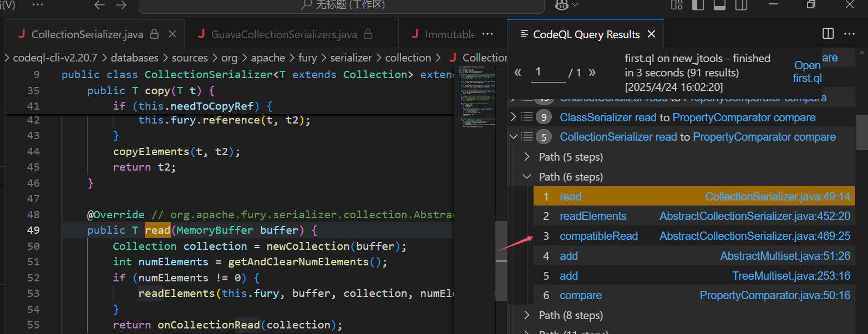The width and height of the screenshot is (868, 334).
Task: Go to next results page with » button
Action: point(592,73)
